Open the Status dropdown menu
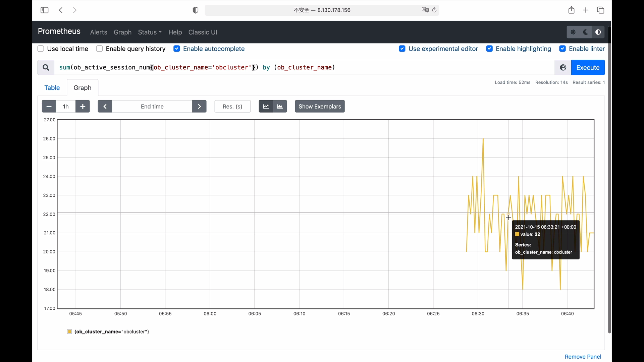 click(x=150, y=32)
